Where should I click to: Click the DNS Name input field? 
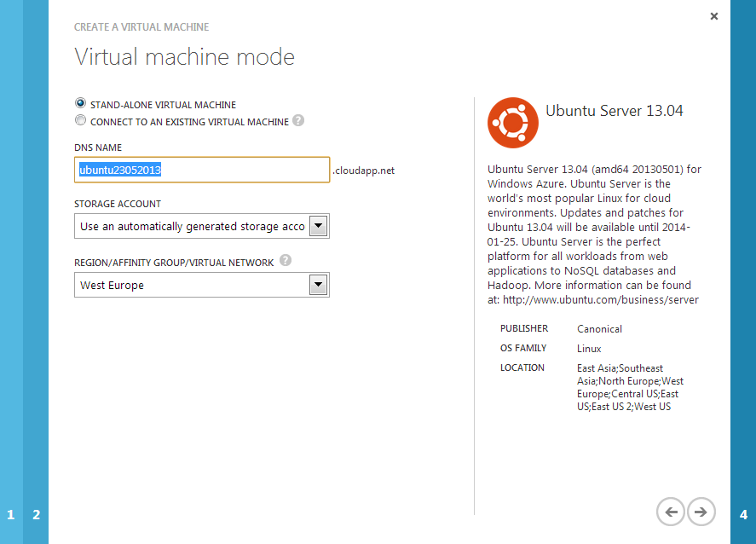tap(201, 170)
